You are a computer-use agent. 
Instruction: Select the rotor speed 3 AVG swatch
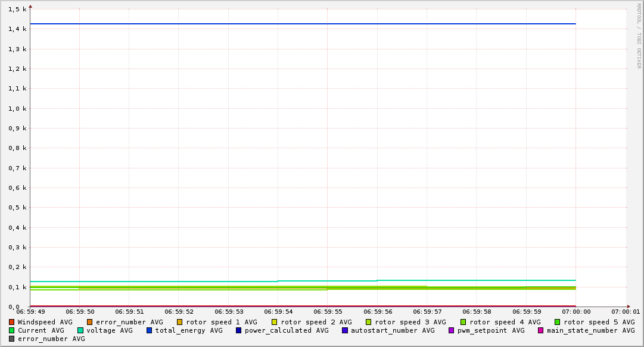[x=369, y=322]
